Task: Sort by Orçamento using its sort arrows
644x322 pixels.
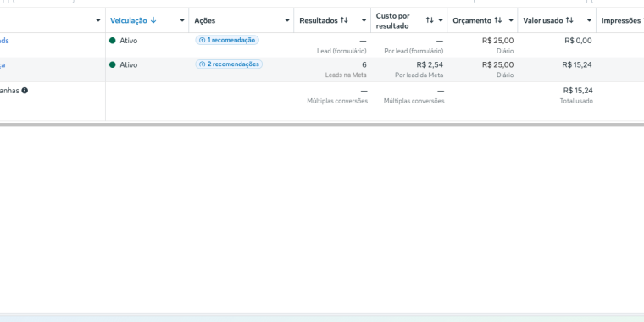Action: tap(497, 20)
